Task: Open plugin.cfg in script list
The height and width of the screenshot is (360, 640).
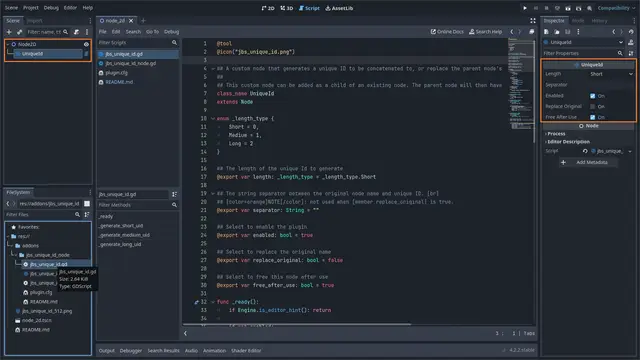Action: pos(116,73)
